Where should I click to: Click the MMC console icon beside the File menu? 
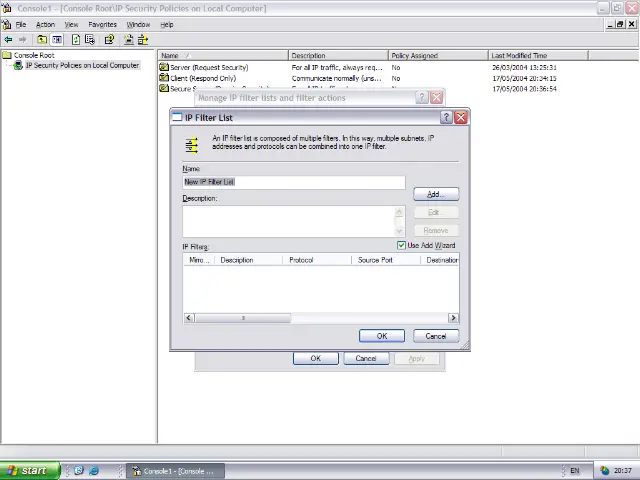click(7, 24)
